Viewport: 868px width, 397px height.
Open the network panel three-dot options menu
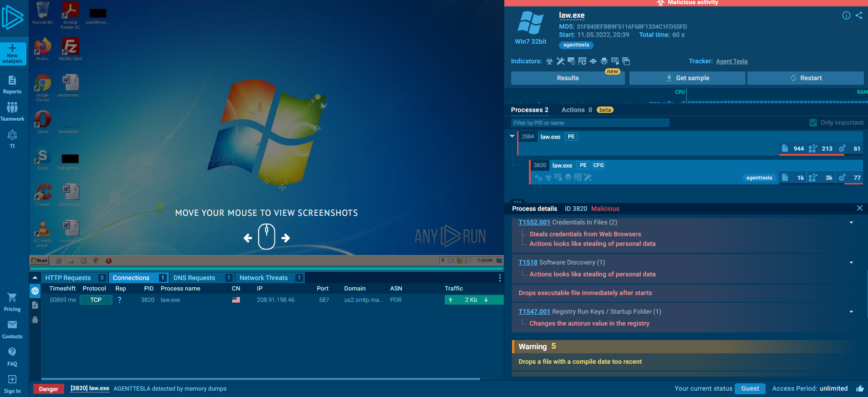(x=500, y=278)
